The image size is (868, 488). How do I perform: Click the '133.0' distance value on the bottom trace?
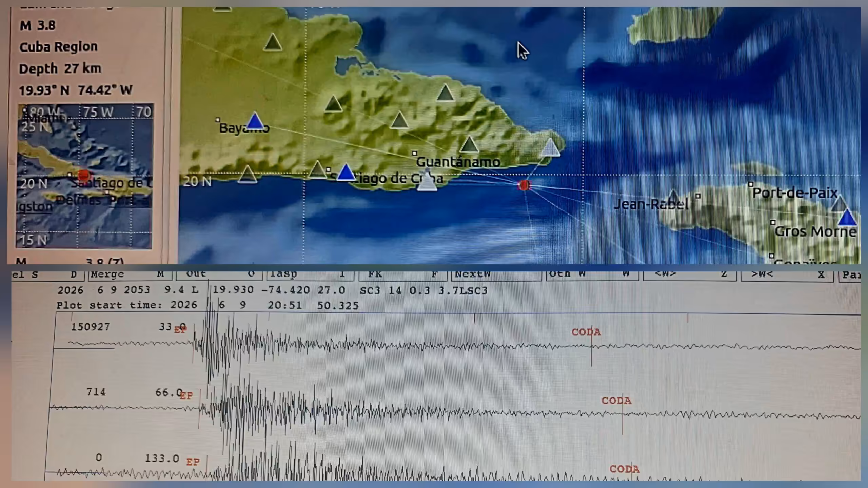pyautogui.click(x=162, y=459)
